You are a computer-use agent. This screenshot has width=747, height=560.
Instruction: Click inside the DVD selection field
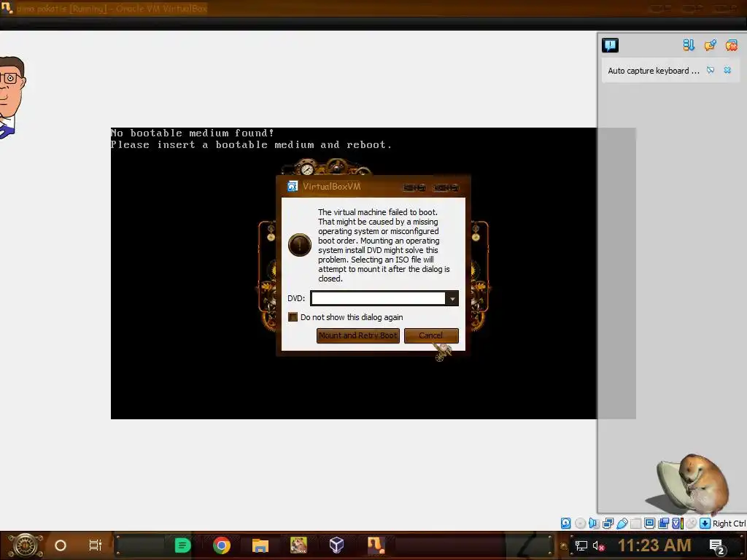click(379, 298)
